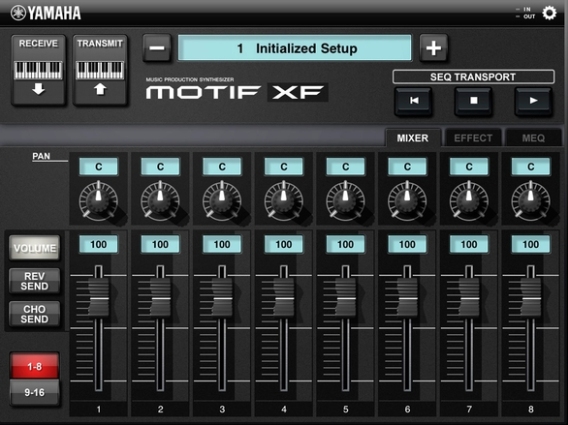Select REV SEND fader mode
The height and width of the screenshot is (425, 568).
35,281
